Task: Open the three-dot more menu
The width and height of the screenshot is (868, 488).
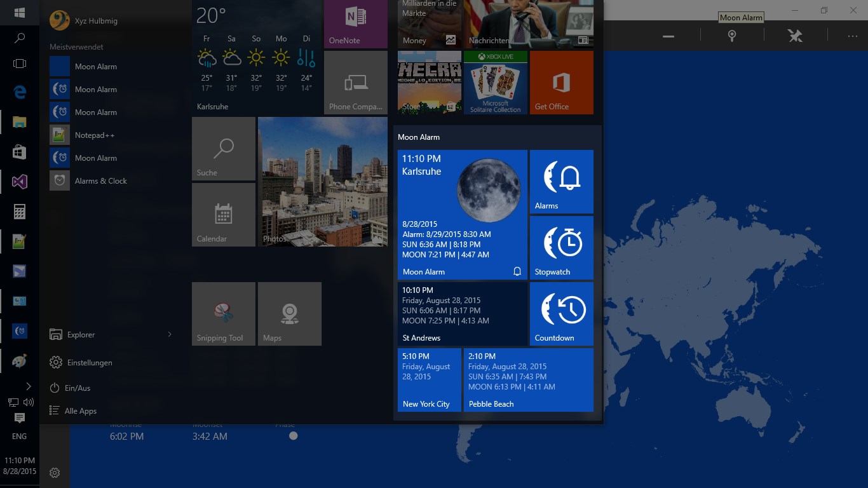Action: 852,36
